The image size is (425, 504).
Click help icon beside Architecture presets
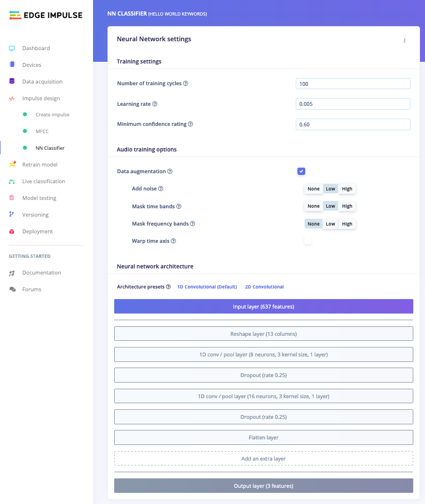click(168, 287)
